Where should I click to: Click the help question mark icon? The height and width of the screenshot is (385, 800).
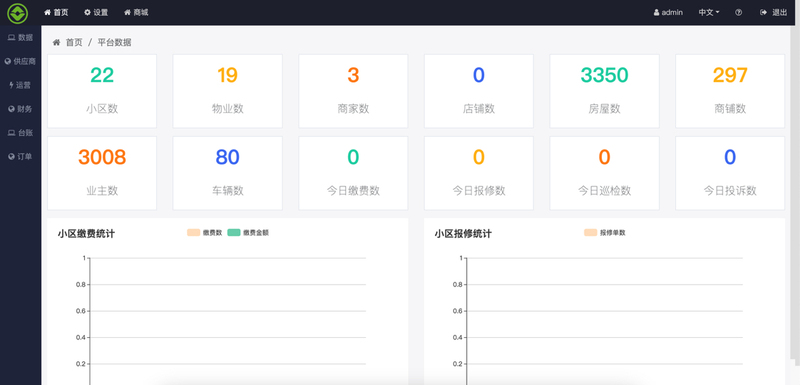[738, 13]
